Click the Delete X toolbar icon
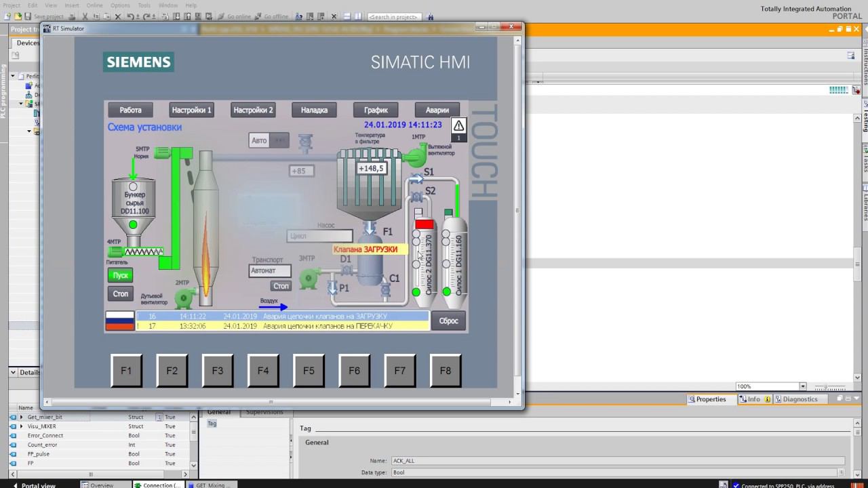The height and width of the screenshot is (488, 868). pos(117,16)
